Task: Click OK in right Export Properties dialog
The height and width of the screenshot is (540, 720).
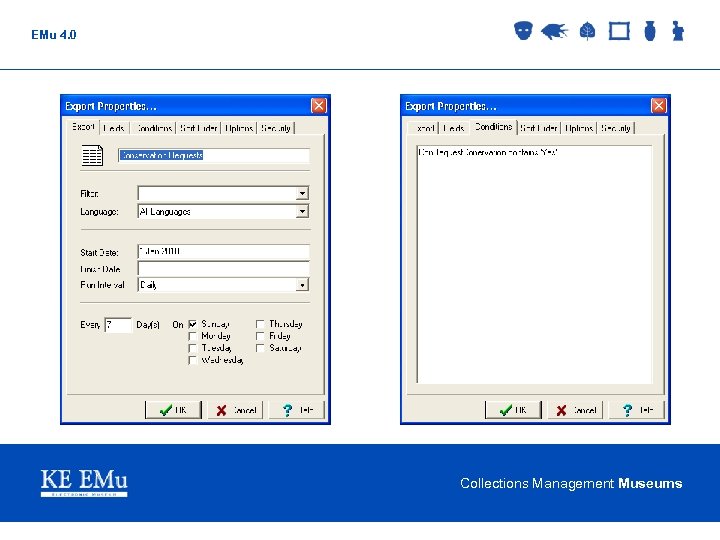Action: click(x=513, y=410)
